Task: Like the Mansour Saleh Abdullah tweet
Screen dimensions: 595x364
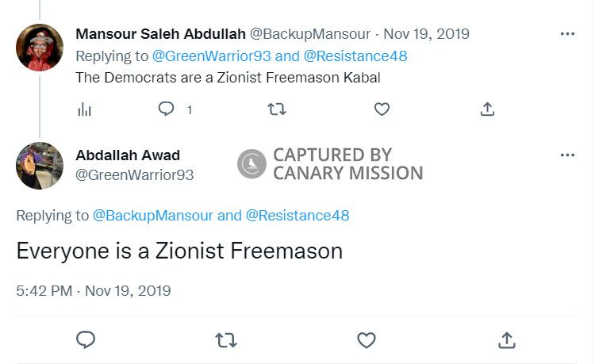Action: [382, 109]
